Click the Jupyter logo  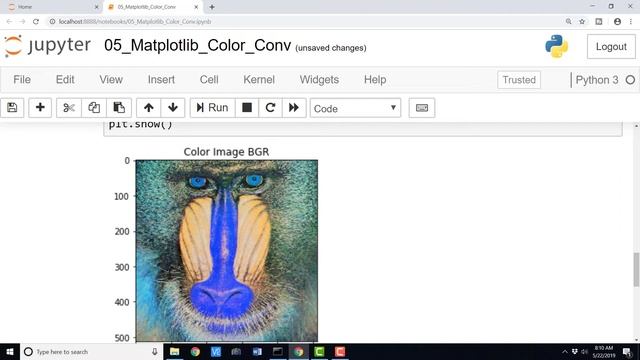point(48,46)
